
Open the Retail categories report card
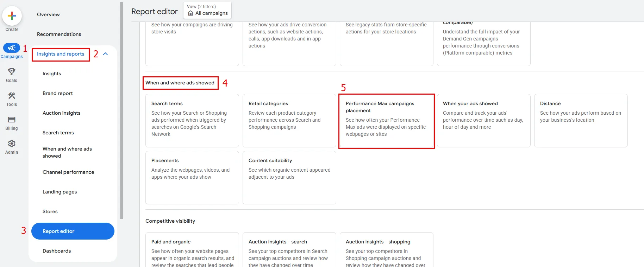click(x=289, y=121)
